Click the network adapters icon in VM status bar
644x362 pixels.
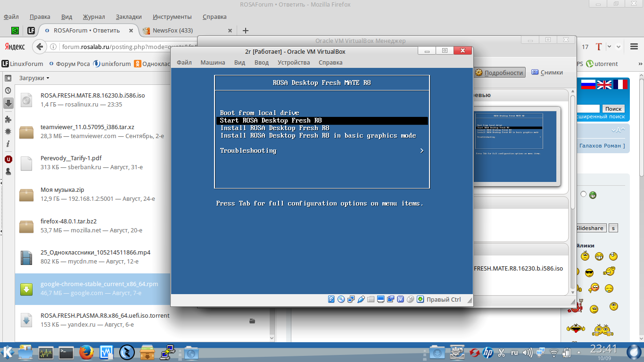coord(351,299)
